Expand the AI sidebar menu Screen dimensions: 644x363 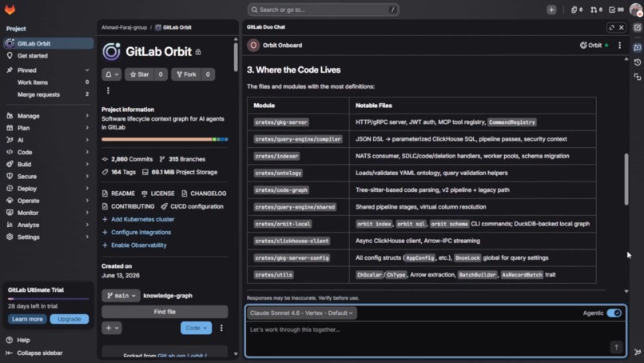click(x=49, y=140)
